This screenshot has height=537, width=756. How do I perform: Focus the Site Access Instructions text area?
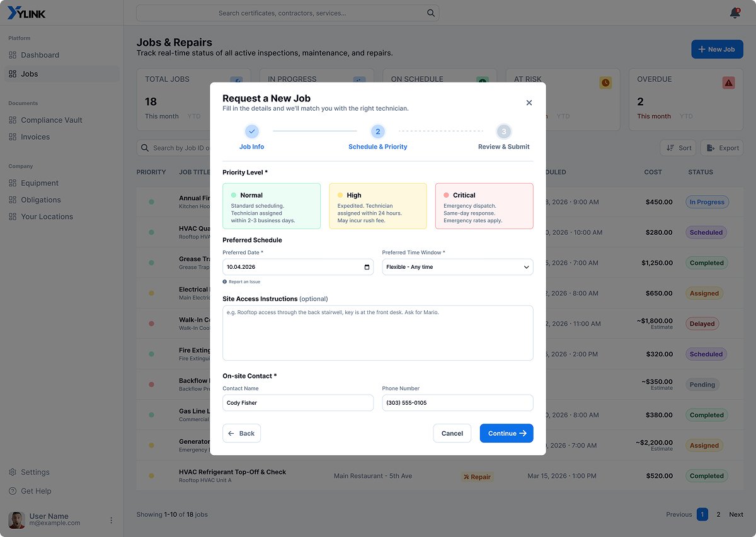[x=378, y=333]
